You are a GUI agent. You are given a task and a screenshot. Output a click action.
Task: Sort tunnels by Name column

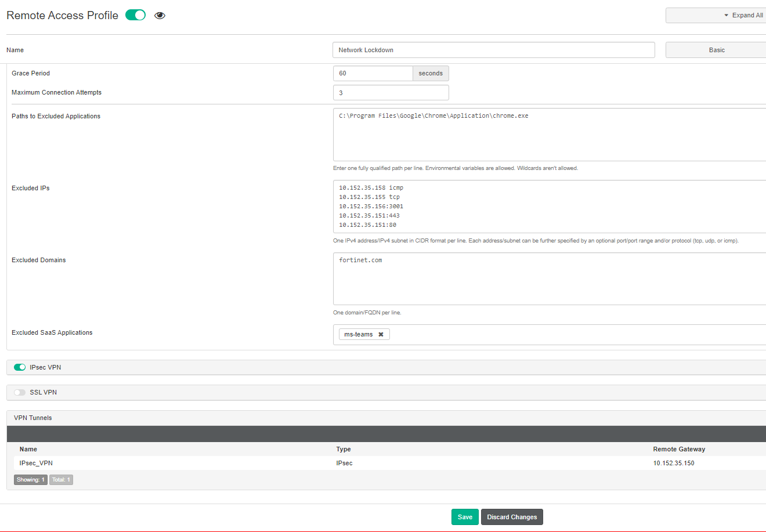pos(28,449)
